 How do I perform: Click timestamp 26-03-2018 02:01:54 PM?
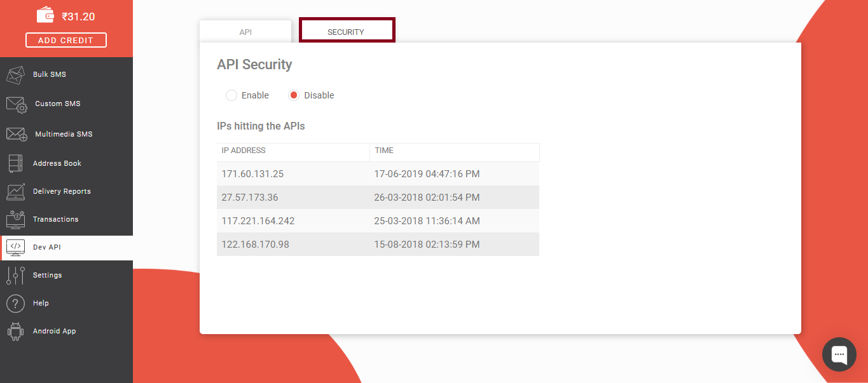[x=427, y=198]
